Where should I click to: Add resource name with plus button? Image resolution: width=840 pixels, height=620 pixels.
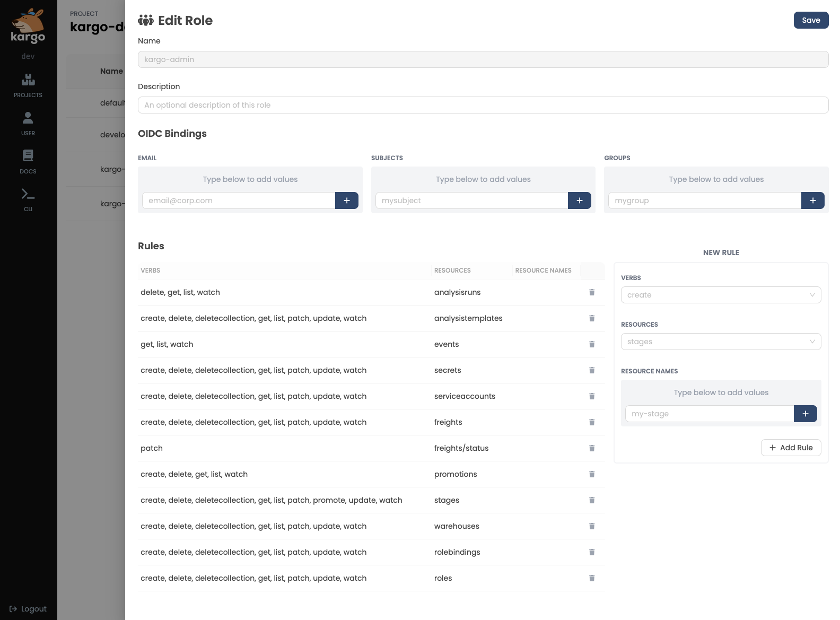tap(806, 414)
